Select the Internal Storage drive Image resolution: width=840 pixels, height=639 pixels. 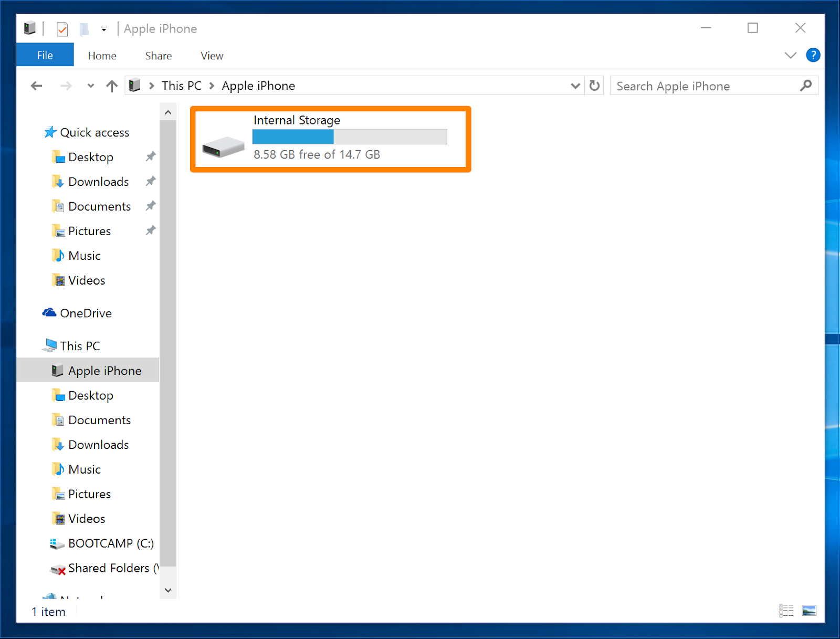(x=330, y=139)
